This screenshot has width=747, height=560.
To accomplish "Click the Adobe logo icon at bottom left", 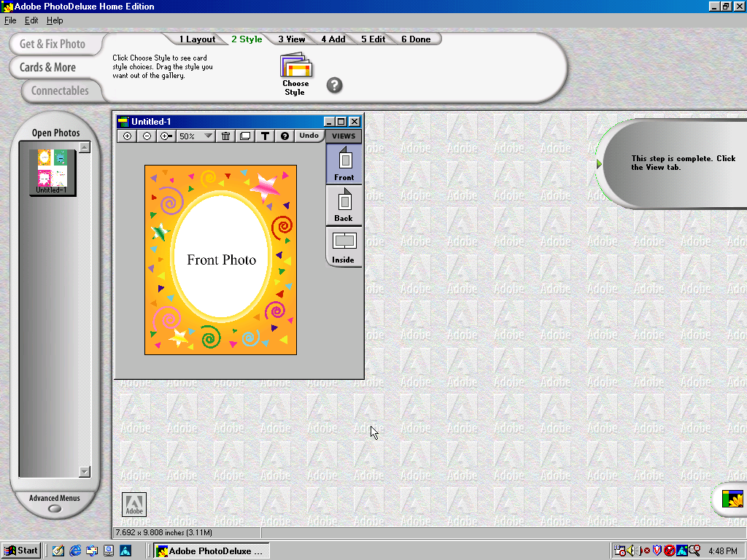I will (134, 504).
